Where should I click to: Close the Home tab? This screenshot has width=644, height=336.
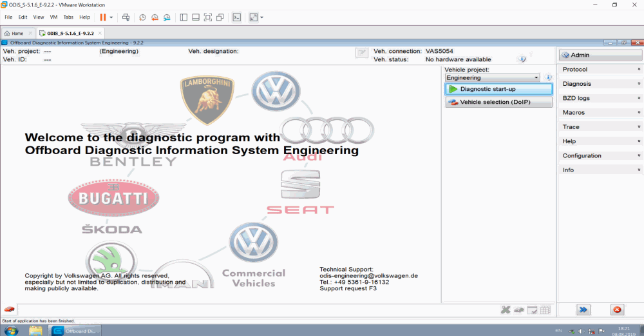(x=30, y=34)
